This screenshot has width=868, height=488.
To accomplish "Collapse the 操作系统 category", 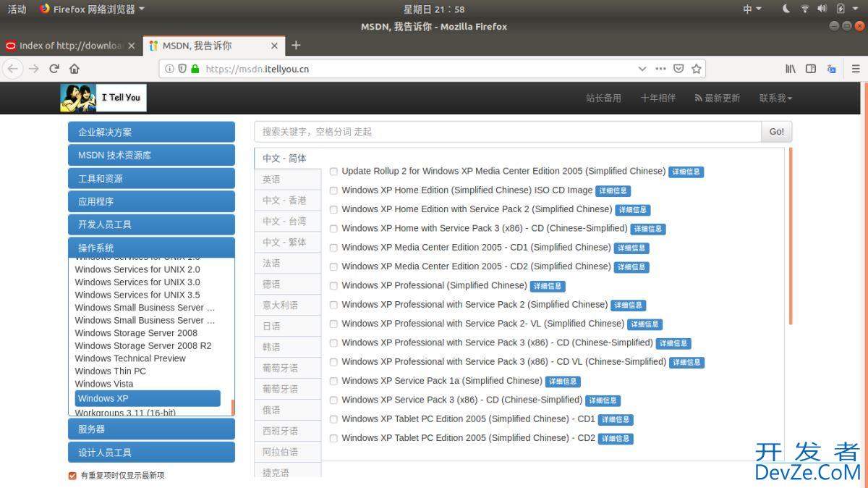I will click(x=152, y=248).
